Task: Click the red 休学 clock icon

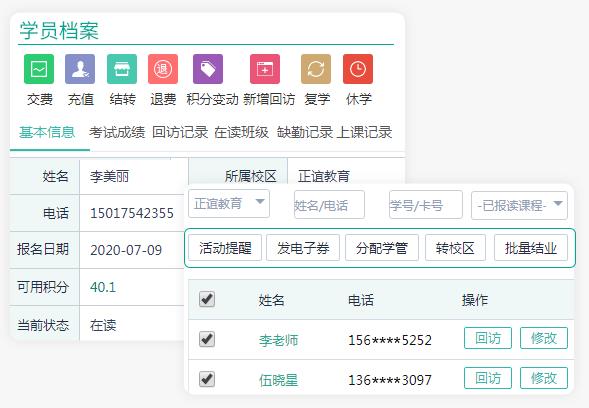Action: click(x=358, y=69)
